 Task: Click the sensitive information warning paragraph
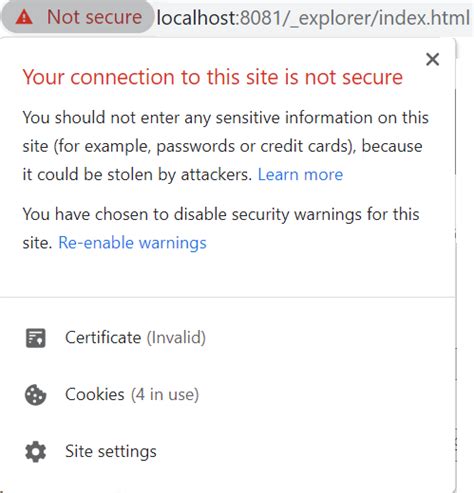[x=225, y=146]
